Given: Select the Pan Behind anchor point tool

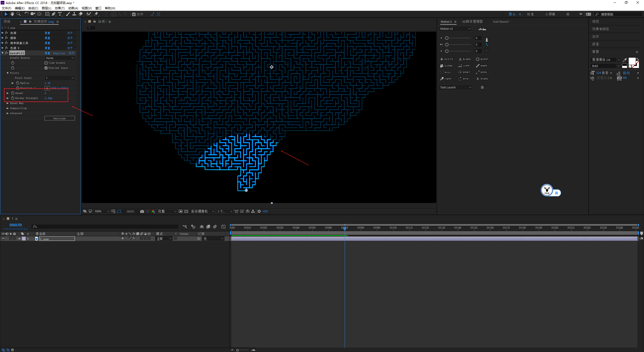Looking at the screenshot, I should pos(39,14).
